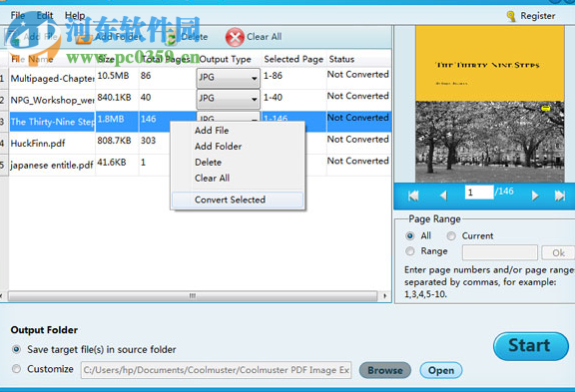The width and height of the screenshot is (575, 392).
Task: Click the Delete toolbar button
Action: tap(187, 37)
